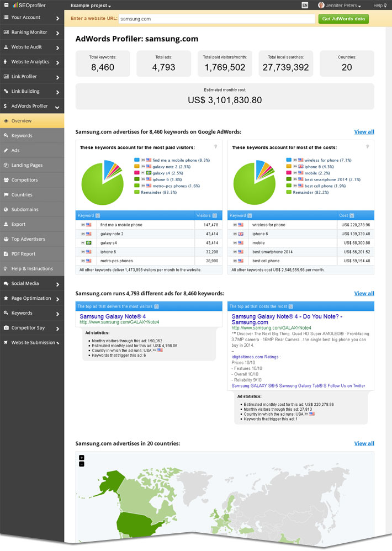Click the minimize sidebar icon at top left
392x551 pixels.
pyautogui.click(x=6, y=5)
